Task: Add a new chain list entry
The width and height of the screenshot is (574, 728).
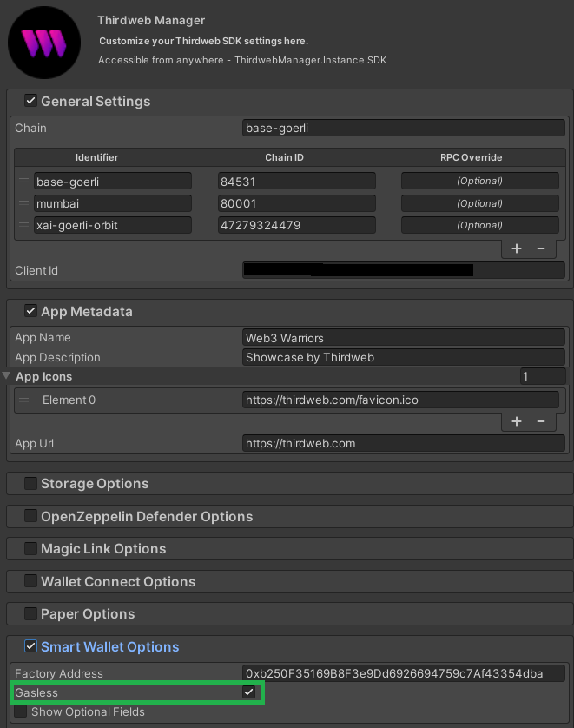Action: (x=517, y=248)
